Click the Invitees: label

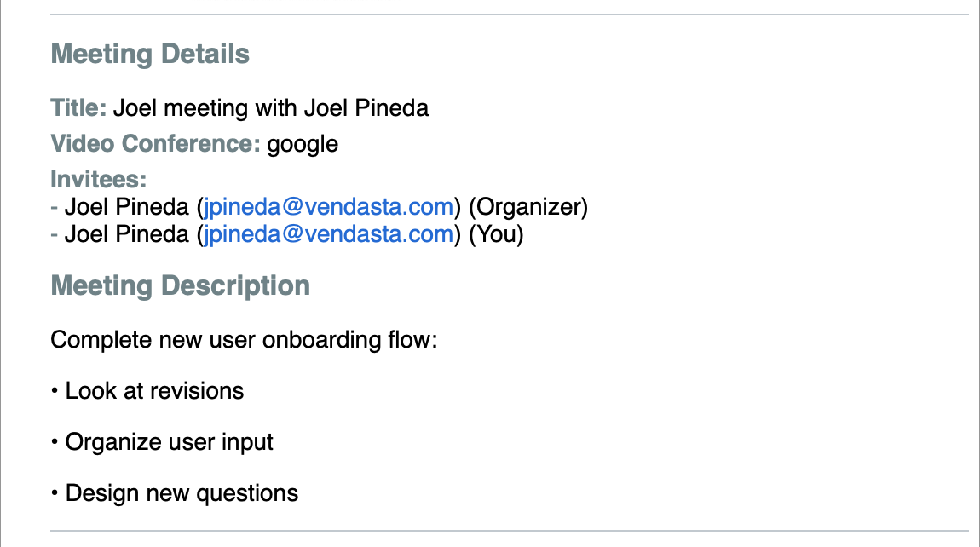(x=99, y=180)
